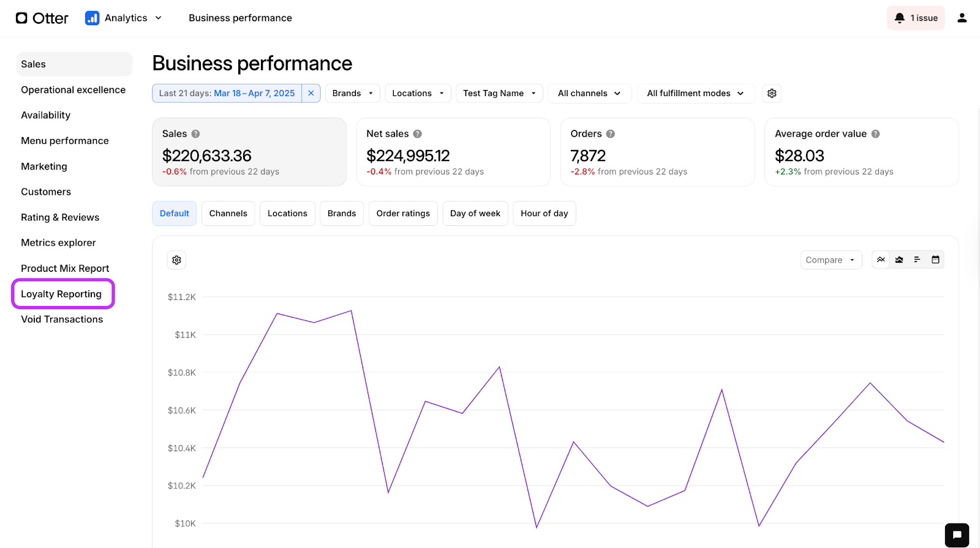Select the Order ratings tab
The width and height of the screenshot is (980, 548).
tap(403, 213)
